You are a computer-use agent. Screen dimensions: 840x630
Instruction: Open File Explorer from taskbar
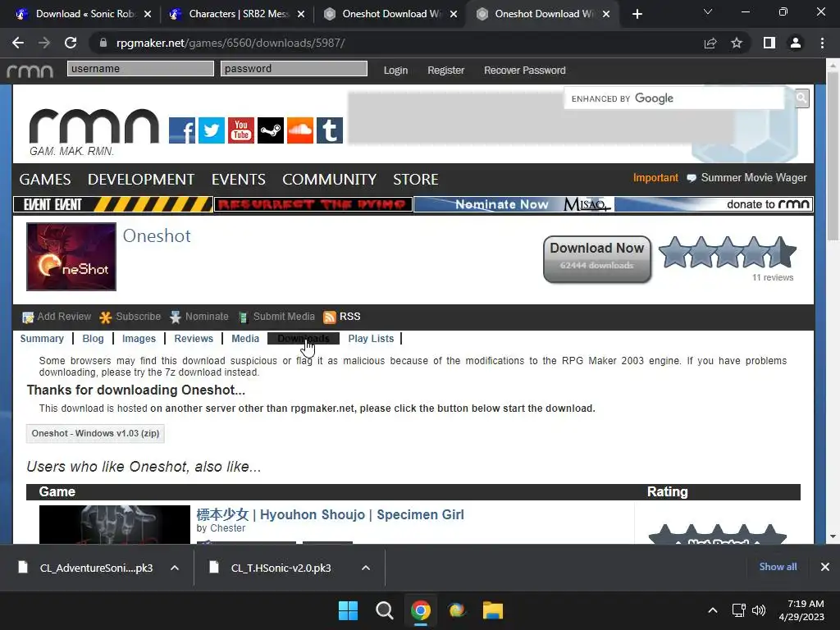pos(493,610)
